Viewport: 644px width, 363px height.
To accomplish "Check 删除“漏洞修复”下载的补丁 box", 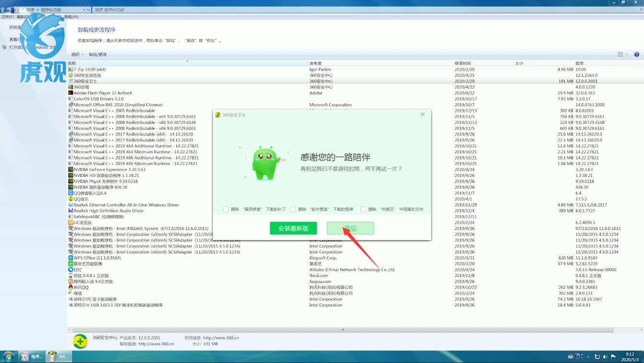I will (226, 209).
